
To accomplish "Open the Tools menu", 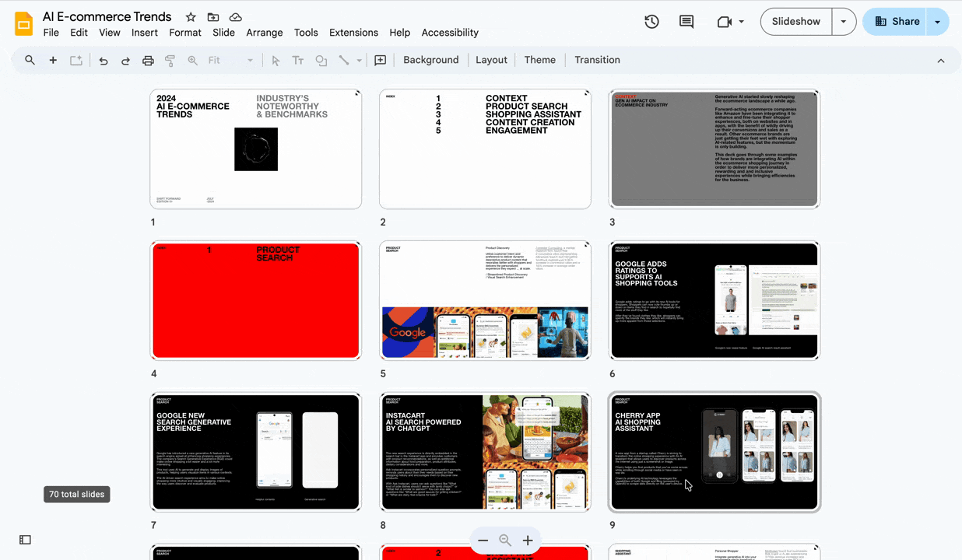I will pos(306,33).
